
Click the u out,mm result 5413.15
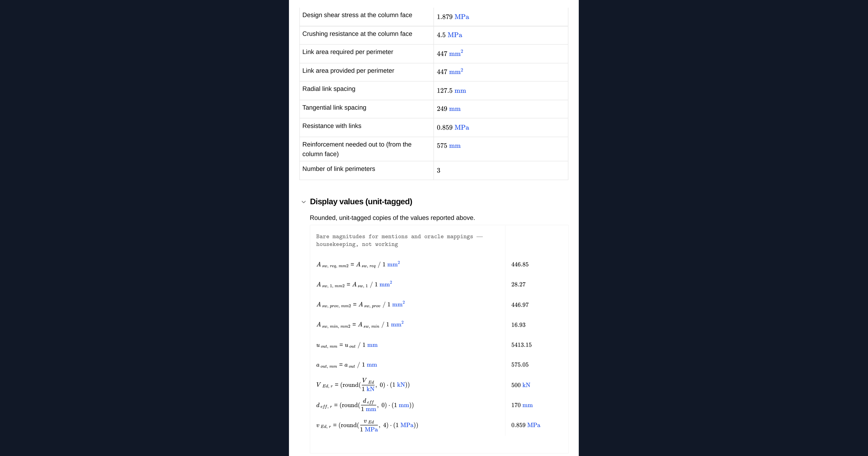coord(521,345)
